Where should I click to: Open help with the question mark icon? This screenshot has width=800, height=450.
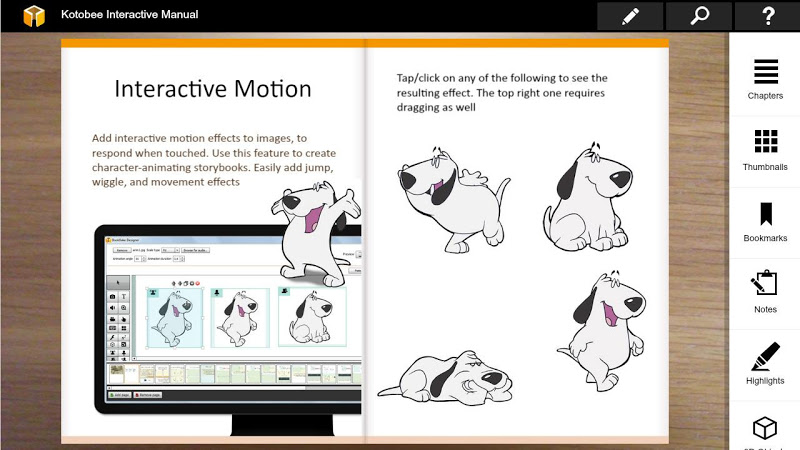point(767,16)
